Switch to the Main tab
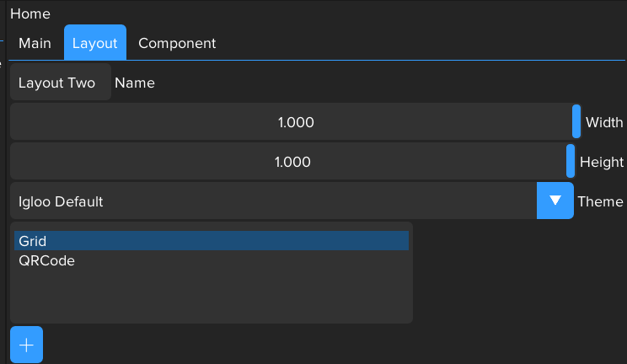The width and height of the screenshot is (627, 364). coord(35,43)
